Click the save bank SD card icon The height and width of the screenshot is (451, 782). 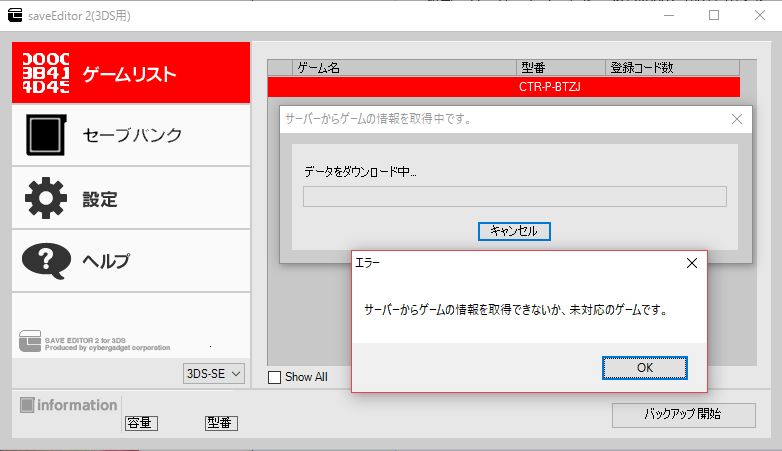[x=45, y=136]
